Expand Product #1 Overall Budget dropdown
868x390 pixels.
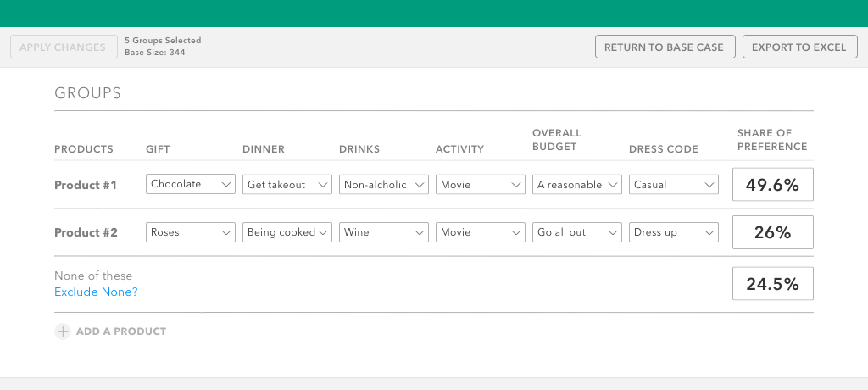576,185
